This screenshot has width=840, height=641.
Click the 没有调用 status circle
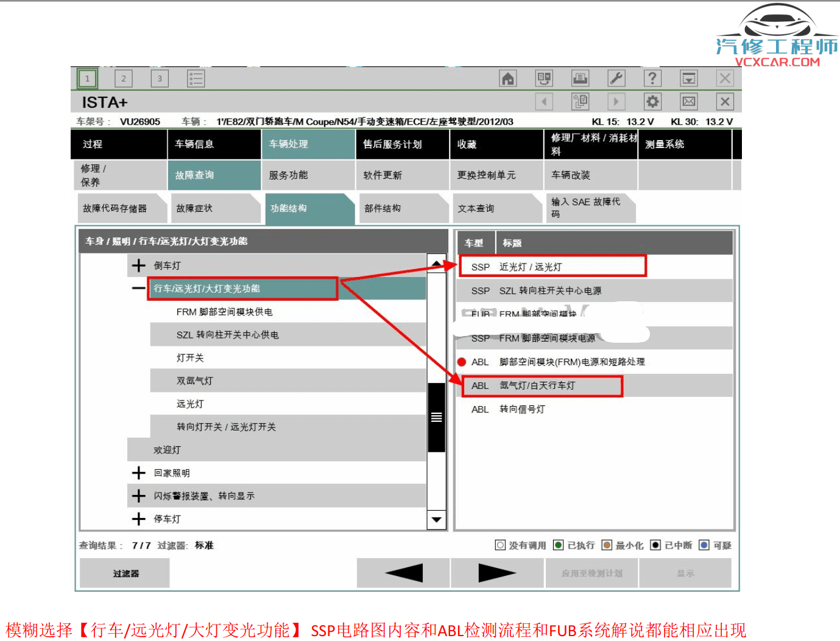click(499, 545)
